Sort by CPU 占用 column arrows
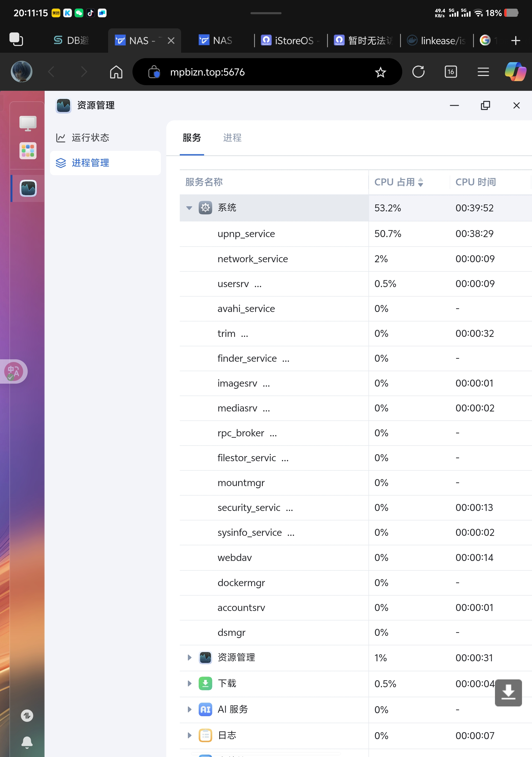This screenshot has width=532, height=757. click(420, 182)
